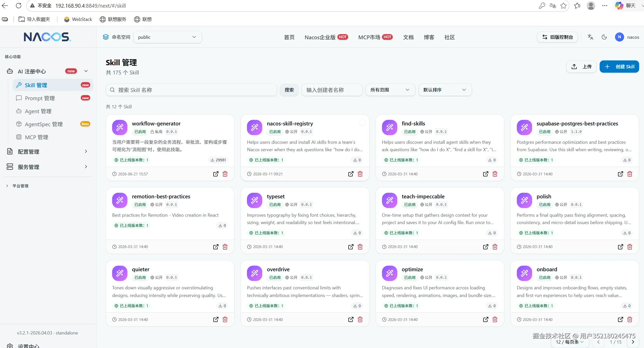Open remotion-best-practices detail icon

(216, 247)
